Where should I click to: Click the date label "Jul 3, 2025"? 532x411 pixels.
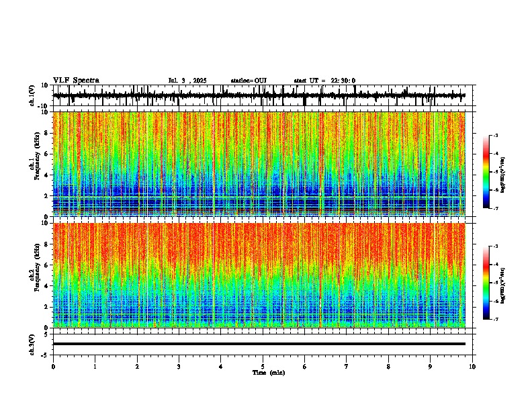coord(187,81)
